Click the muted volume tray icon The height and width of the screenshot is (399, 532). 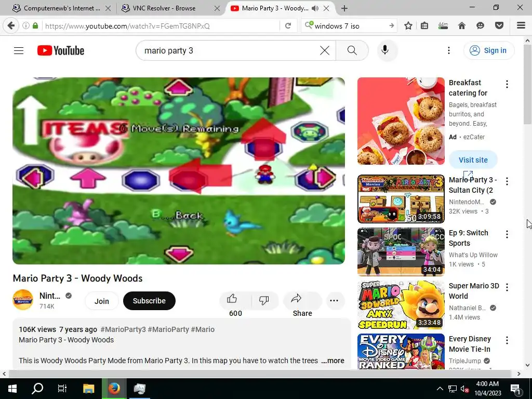[x=464, y=389]
